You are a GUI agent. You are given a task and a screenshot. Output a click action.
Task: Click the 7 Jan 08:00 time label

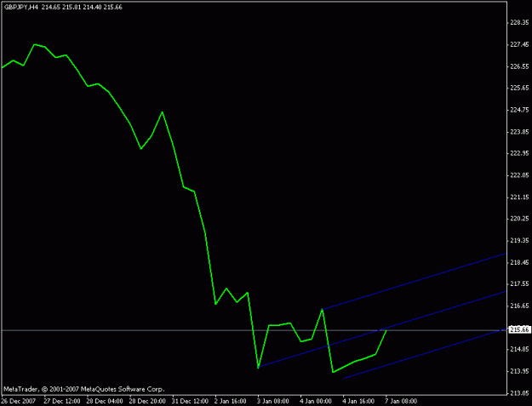(x=402, y=401)
